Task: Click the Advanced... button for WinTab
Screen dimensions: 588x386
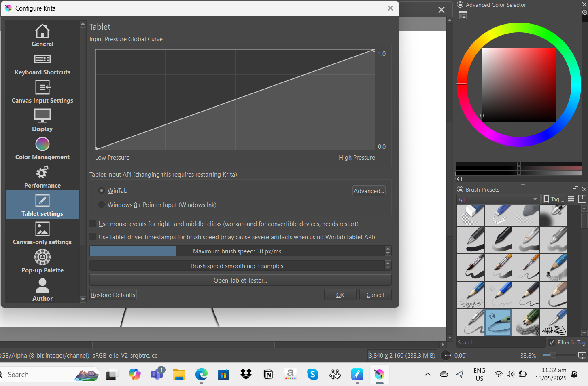Action: 369,191
